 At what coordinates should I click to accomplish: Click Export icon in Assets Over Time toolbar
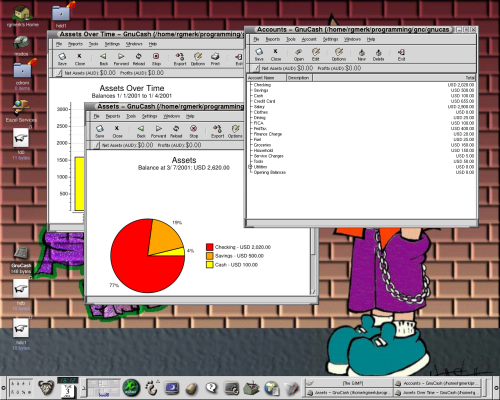180,59
